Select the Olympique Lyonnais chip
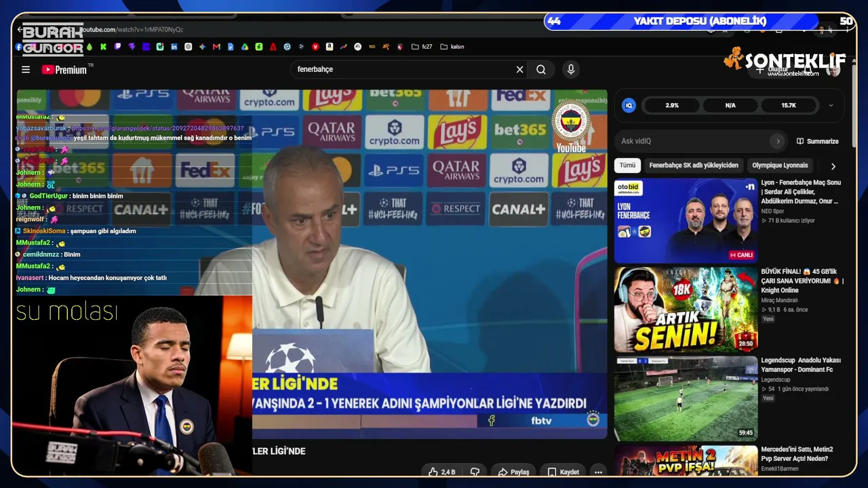The height and width of the screenshot is (488, 868). point(780,165)
